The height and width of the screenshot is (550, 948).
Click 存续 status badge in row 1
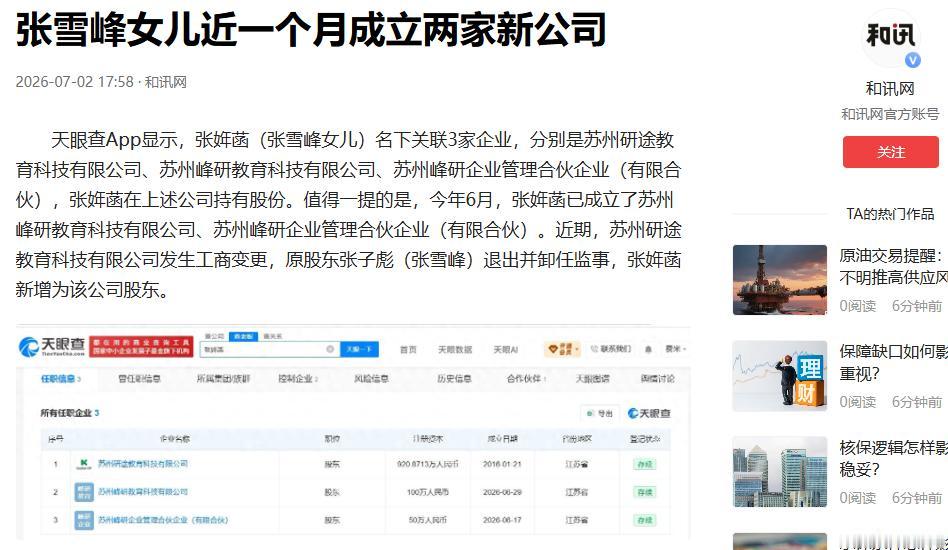click(x=645, y=464)
